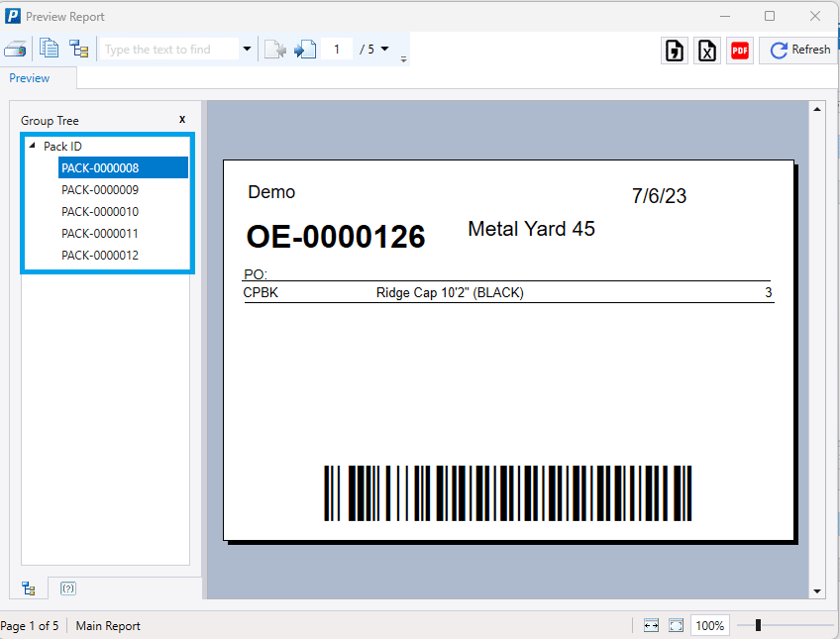
Task: Click the PO: label on the report
Action: tap(256, 274)
